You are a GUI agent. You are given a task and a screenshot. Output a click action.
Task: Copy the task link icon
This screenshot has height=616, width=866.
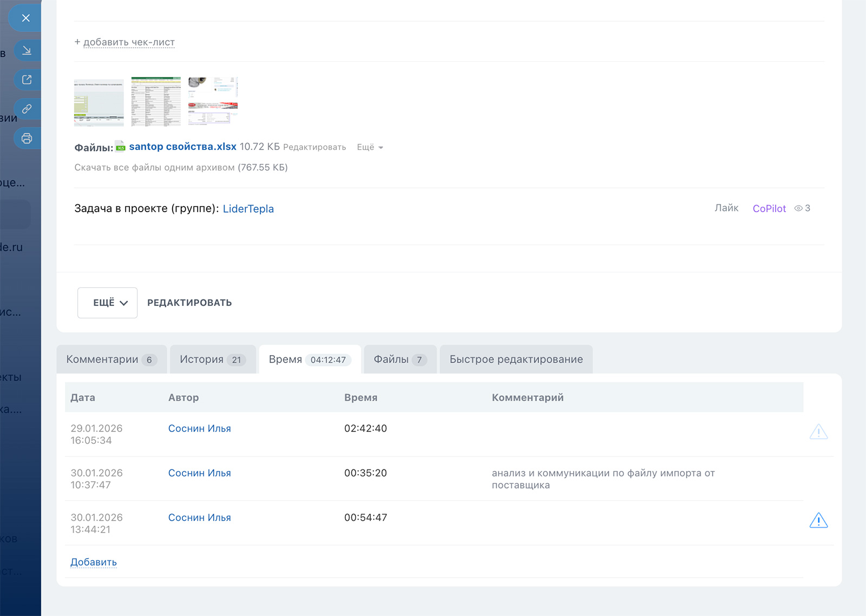[27, 109]
